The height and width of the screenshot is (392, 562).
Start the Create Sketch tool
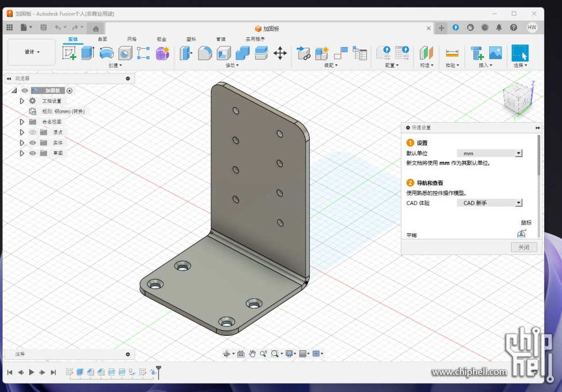pos(69,53)
